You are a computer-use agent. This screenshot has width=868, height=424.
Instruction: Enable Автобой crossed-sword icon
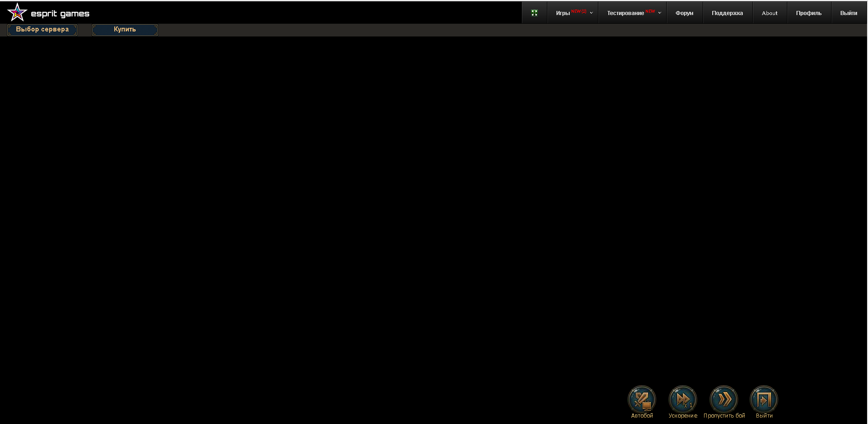pyautogui.click(x=642, y=399)
